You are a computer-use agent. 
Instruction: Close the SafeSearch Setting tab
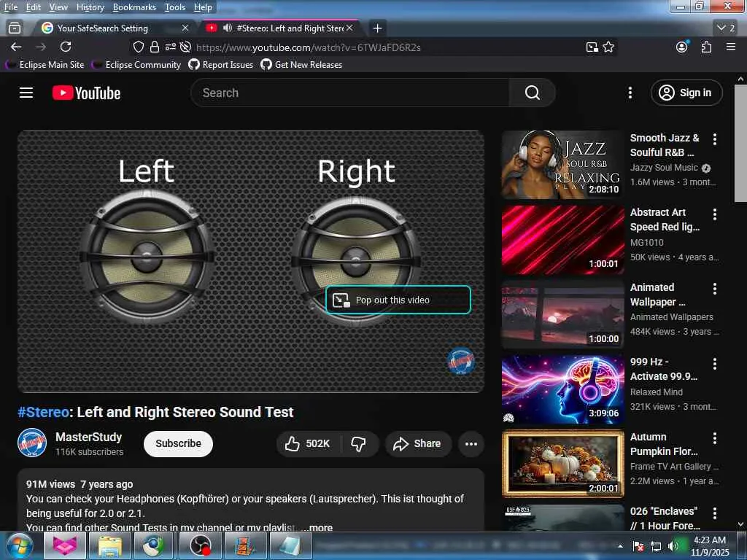coord(185,28)
